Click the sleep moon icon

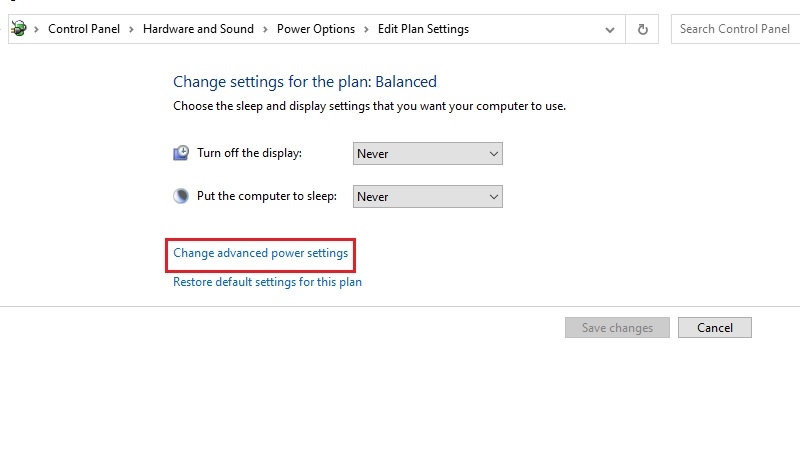(181, 196)
